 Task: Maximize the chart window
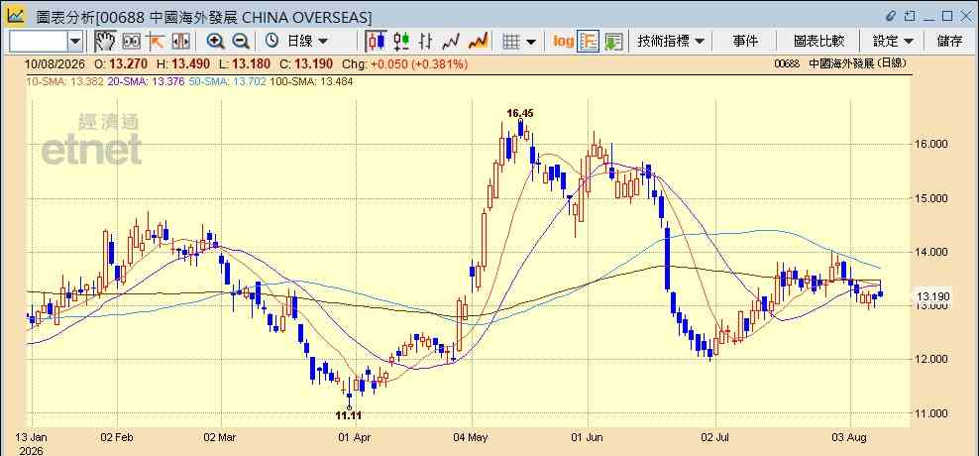(947, 16)
